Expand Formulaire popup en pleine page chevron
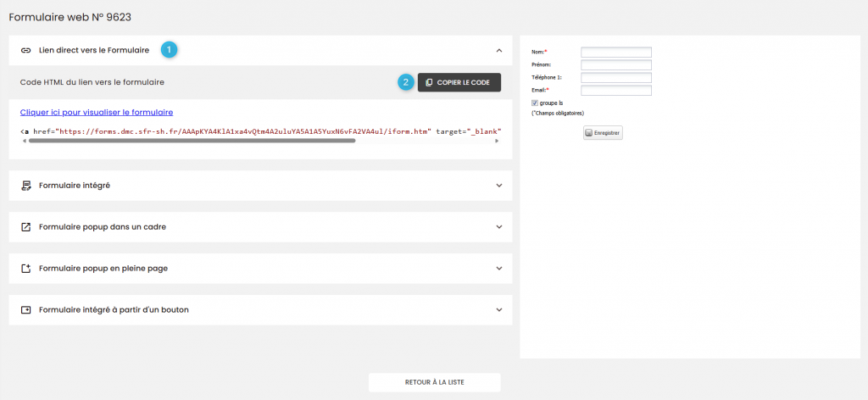Viewport: 868px width, 400px height. click(x=498, y=269)
